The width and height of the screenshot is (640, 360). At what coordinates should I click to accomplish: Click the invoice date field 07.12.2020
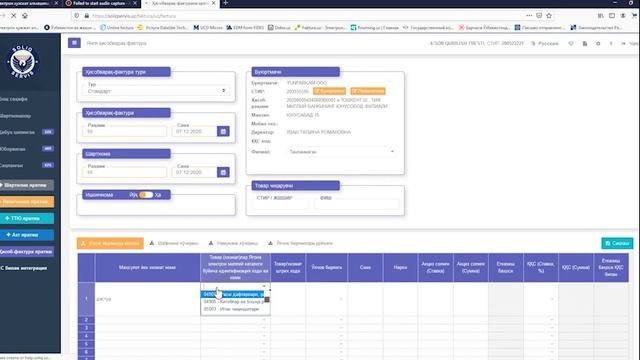tap(194, 131)
